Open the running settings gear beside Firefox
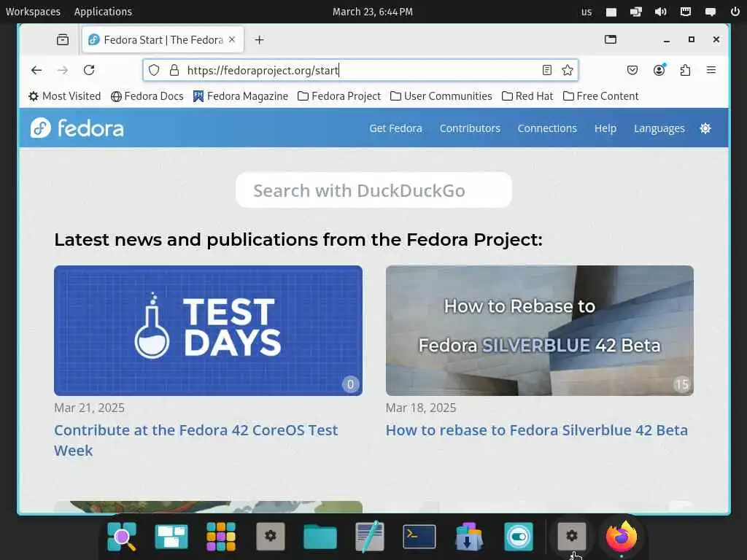This screenshot has width=747, height=560. [x=572, y=537]
